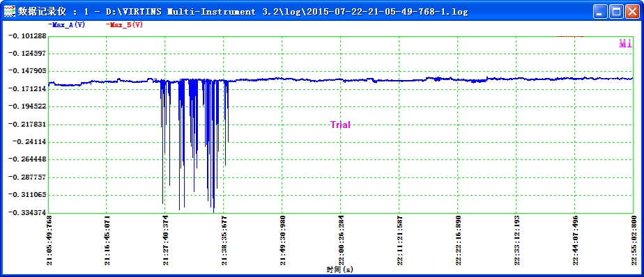Screen dimensions: 644x277
Task: Click the 22:11:21:587 time label
Action: (x=399, y=240)
